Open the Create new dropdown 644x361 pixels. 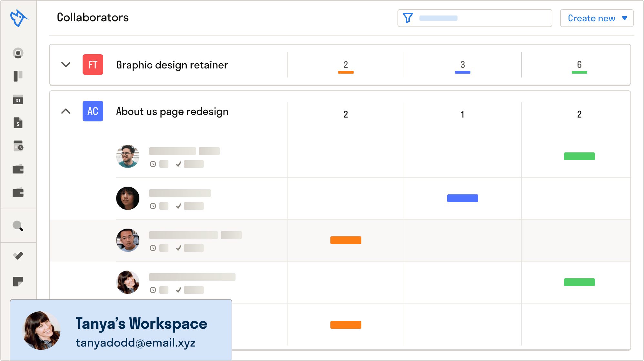pos(597,18)
